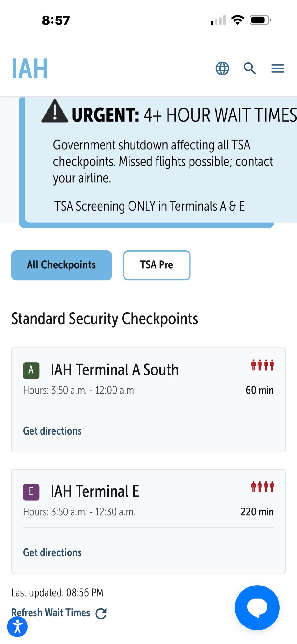The width and height of the screenshot is (297, 644).
Task: Open the accessibility options button
Action: pos(17,627)
